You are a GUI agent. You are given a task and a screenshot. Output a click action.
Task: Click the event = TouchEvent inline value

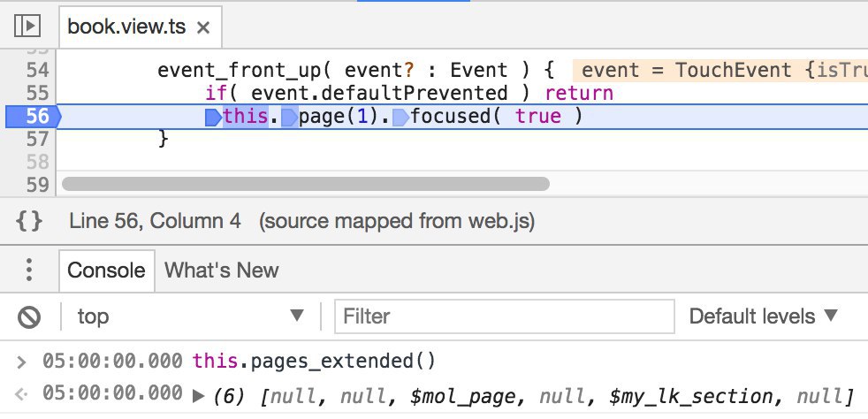click(720, 71)
